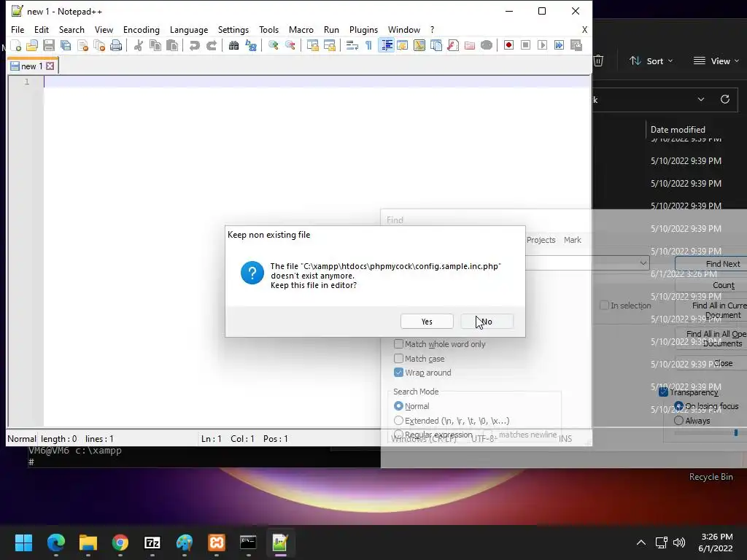Tick the In selection checkbox
Viewport: 747px width, 560px height.
[x=604, y=306]
